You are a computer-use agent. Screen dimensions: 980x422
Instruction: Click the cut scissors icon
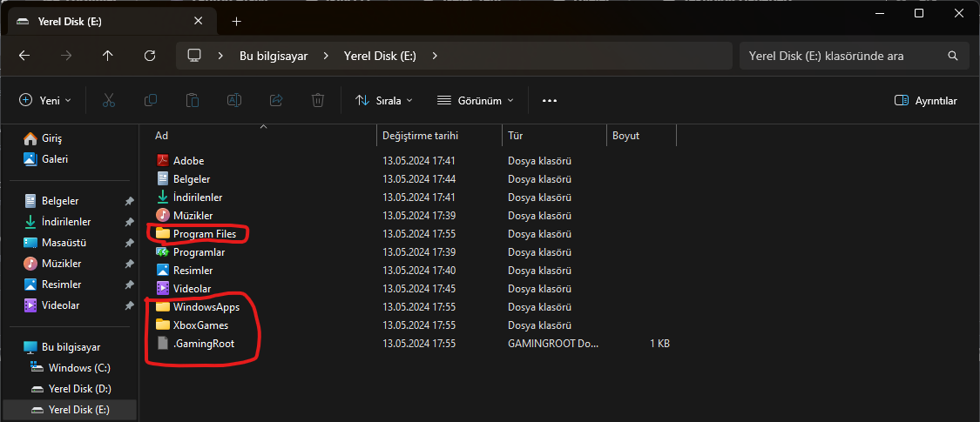tap(109, 101)
